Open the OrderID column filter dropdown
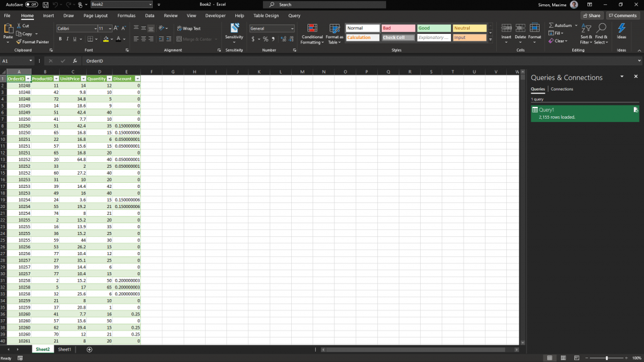This screenshot has width=644, height=362. click(x=28, y=79)
